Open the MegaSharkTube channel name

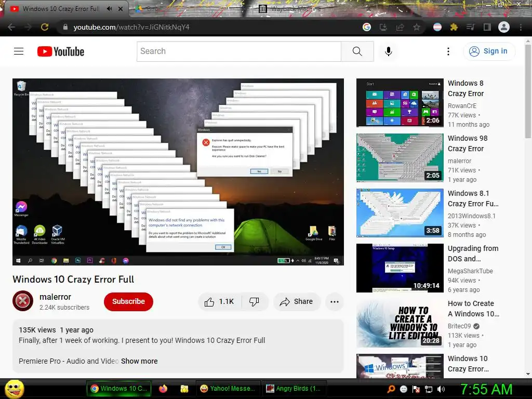(470, 271)
